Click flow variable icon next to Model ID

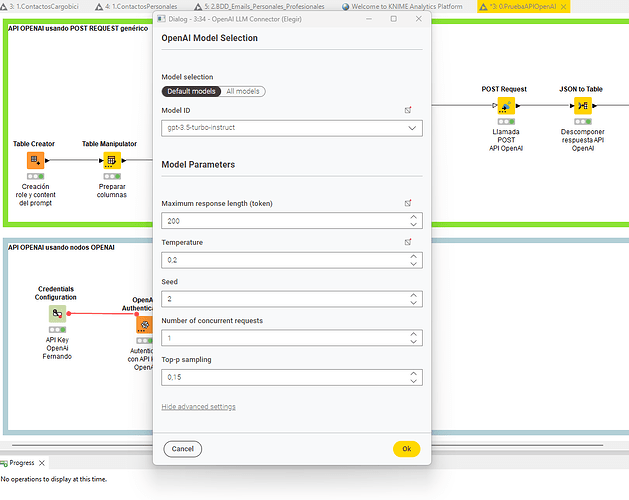[408, 110]
